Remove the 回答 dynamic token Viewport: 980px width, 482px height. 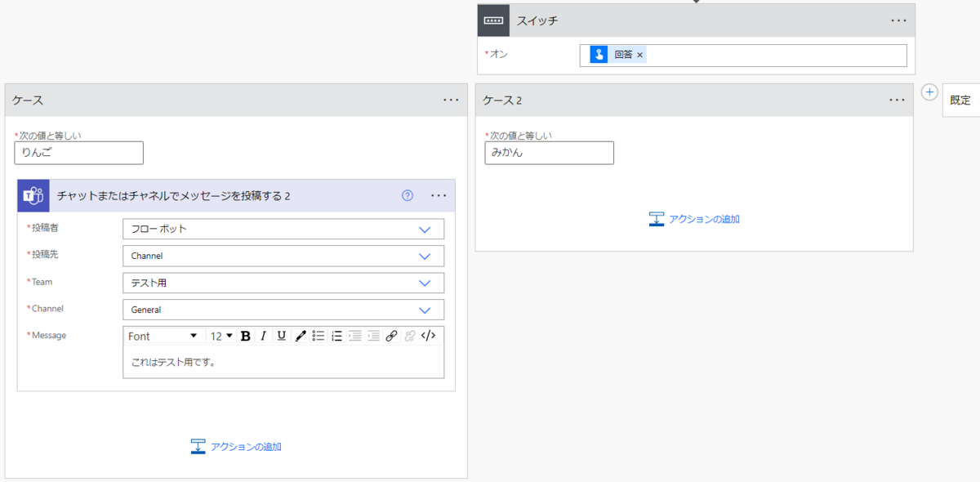point(640,55)
